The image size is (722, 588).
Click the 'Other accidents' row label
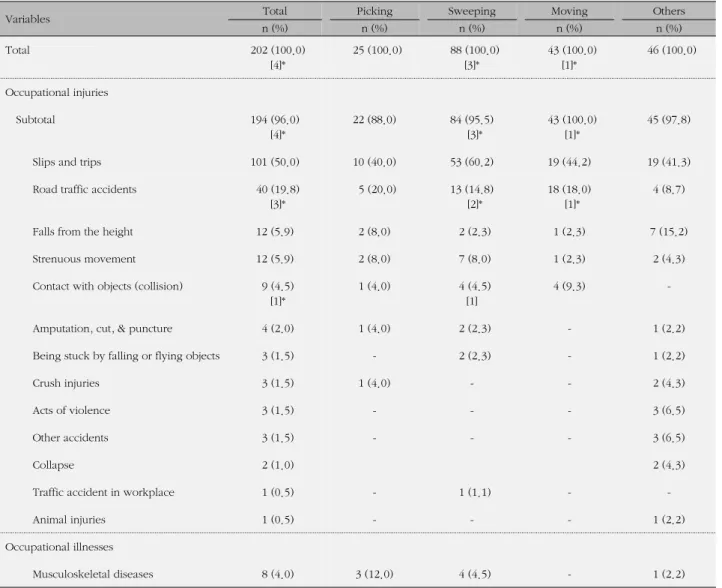pyautogui.click(x=70, y=437)
